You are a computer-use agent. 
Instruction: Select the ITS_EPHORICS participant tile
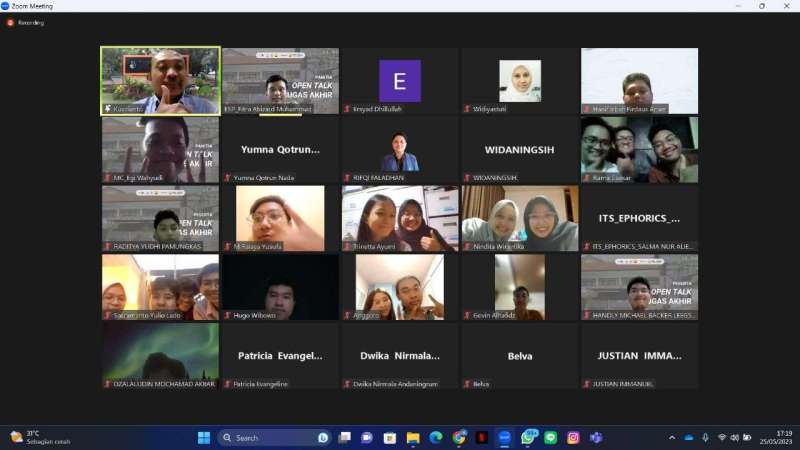pyautogui.click(x=639, y=218)
